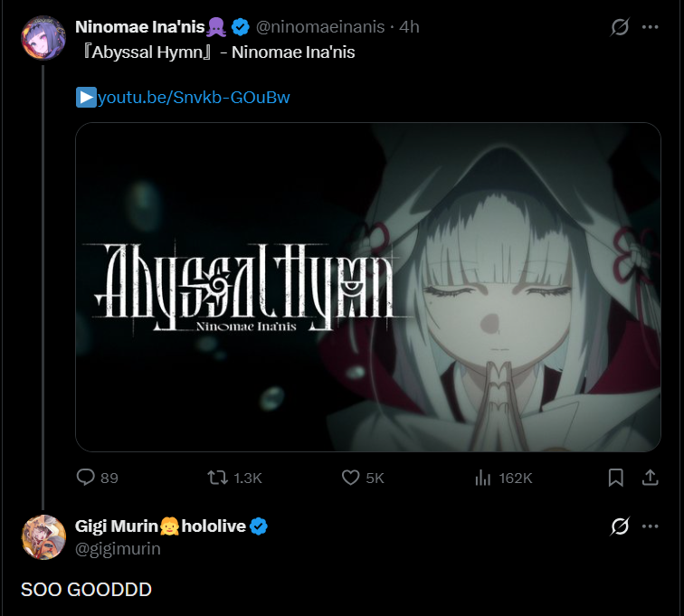
Task: Open Ninomae Ina'nis's profile avatar
Action: click(x=43, y=37)
